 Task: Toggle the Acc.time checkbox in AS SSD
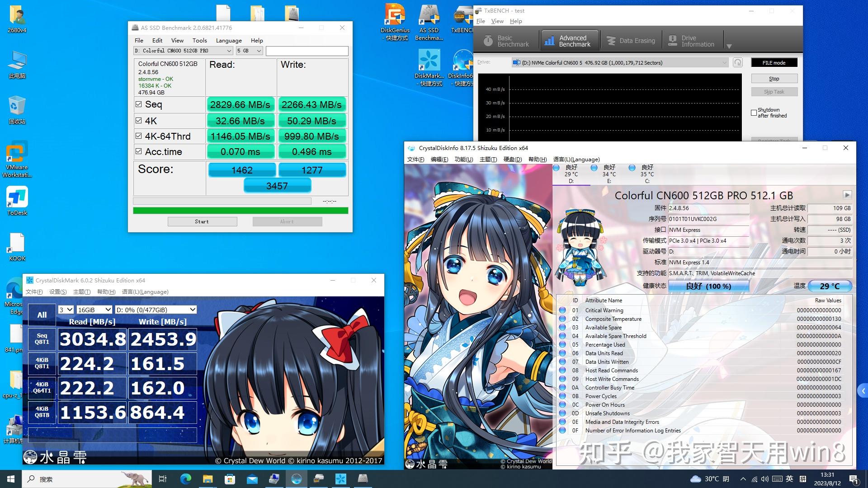139,151
